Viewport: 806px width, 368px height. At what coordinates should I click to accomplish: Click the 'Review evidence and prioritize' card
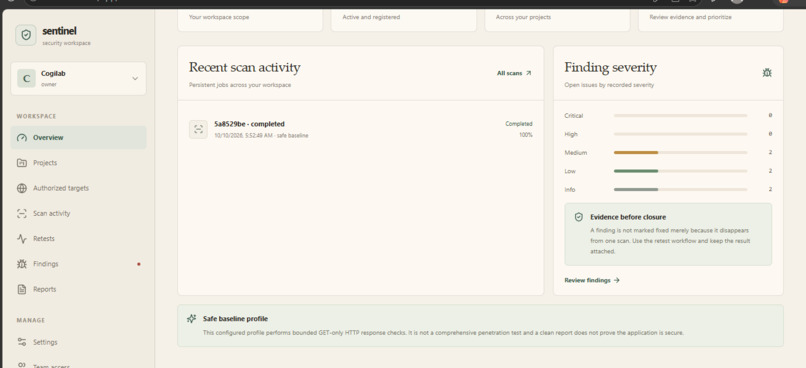pos(711,20)
